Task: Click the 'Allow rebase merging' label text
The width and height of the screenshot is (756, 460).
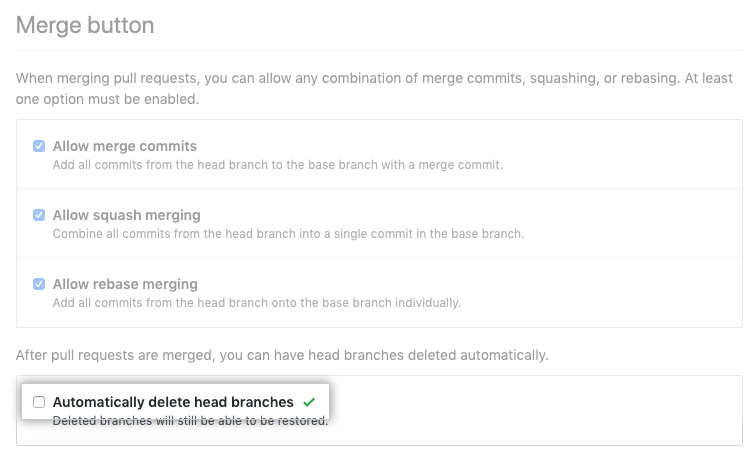Action: point(125,284)
